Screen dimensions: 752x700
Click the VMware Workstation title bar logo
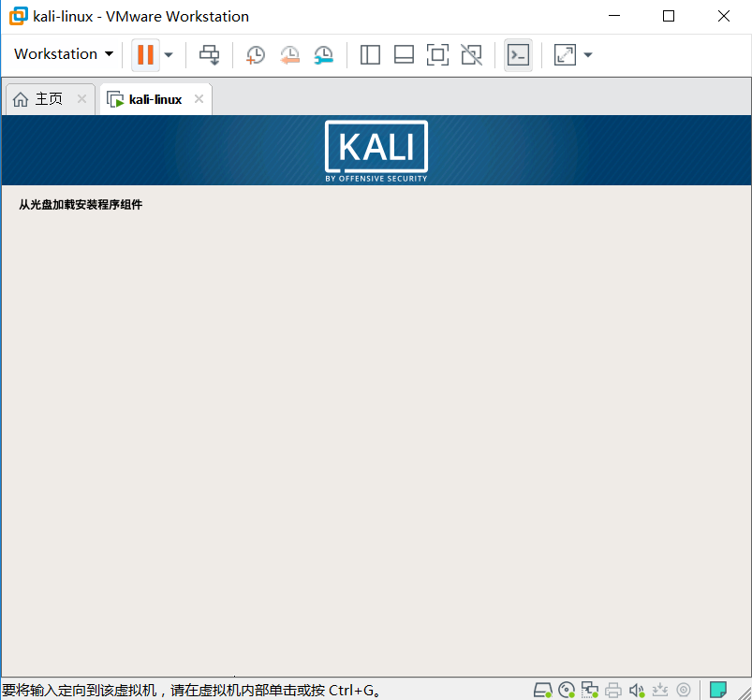pyautogui.click(x=18, y=16)
